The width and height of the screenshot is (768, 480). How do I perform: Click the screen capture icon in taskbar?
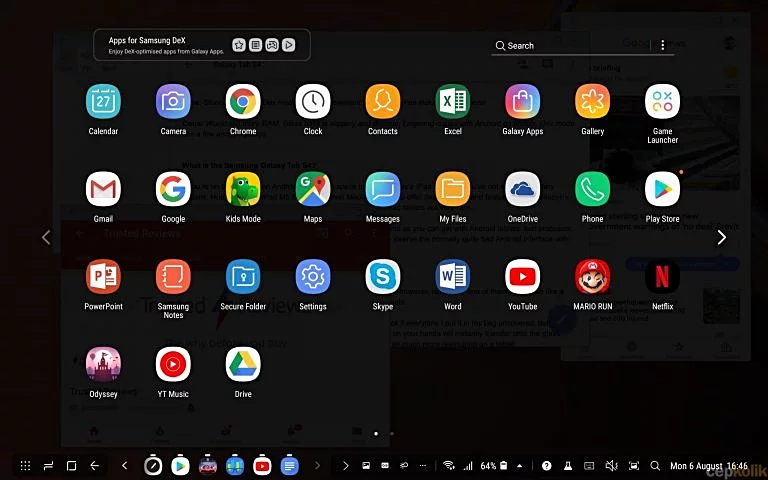tap(634, 466)
